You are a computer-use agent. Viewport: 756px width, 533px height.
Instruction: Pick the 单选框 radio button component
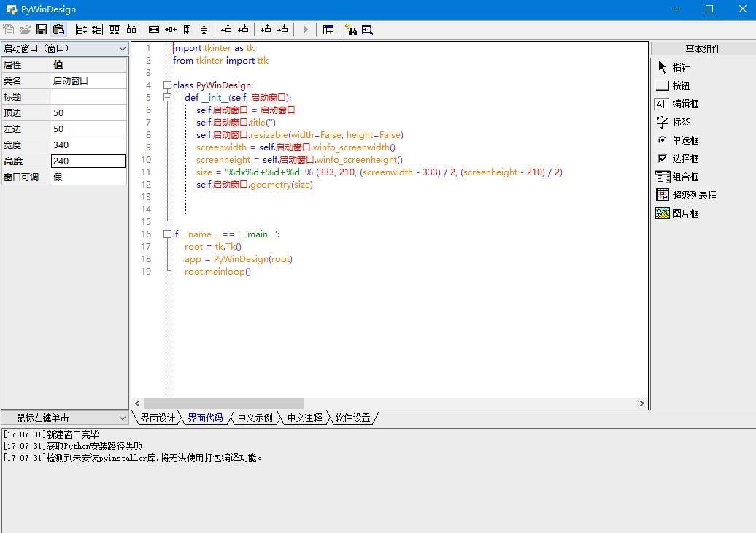click(677, 140)
